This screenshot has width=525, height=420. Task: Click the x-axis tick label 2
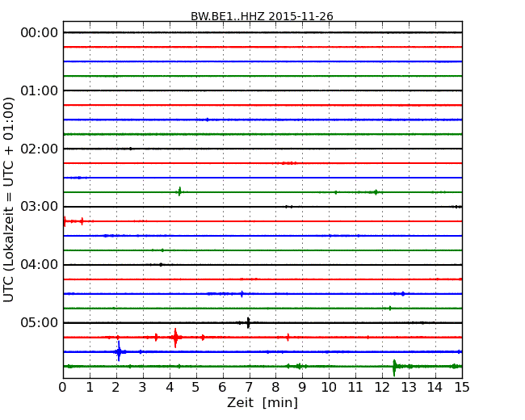coord(115,388)
